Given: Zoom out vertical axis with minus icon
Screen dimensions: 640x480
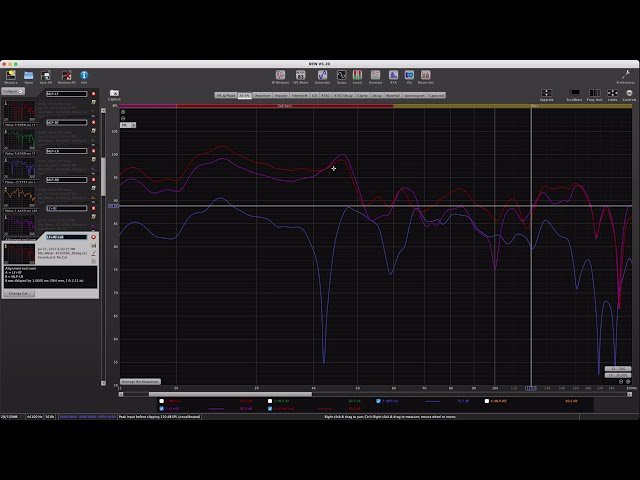Looking at the screenshot, I should [123, 118].
